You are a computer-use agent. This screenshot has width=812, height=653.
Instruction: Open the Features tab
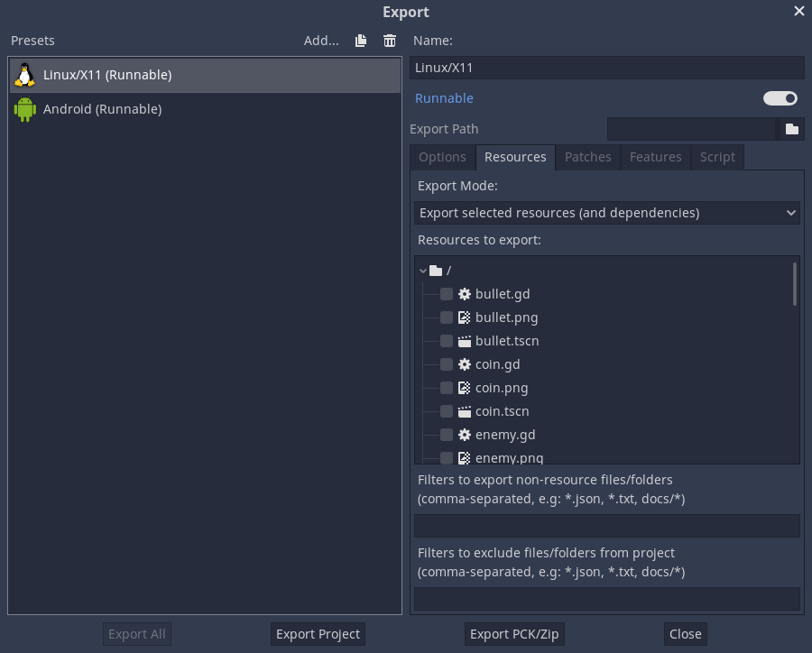655,157
